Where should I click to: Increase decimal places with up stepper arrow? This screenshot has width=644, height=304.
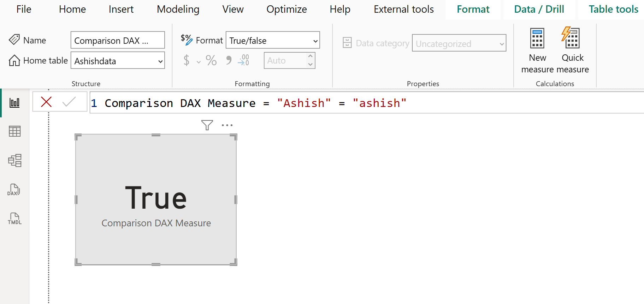pos(310,56)
